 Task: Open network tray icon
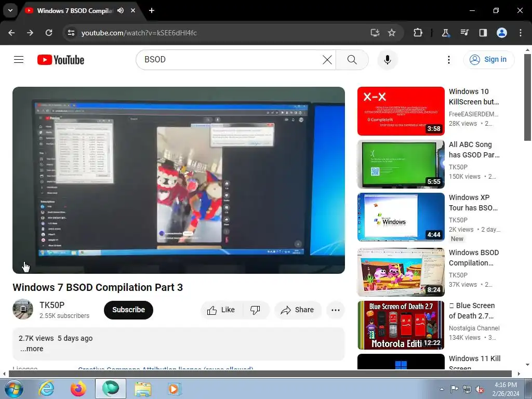467,389
